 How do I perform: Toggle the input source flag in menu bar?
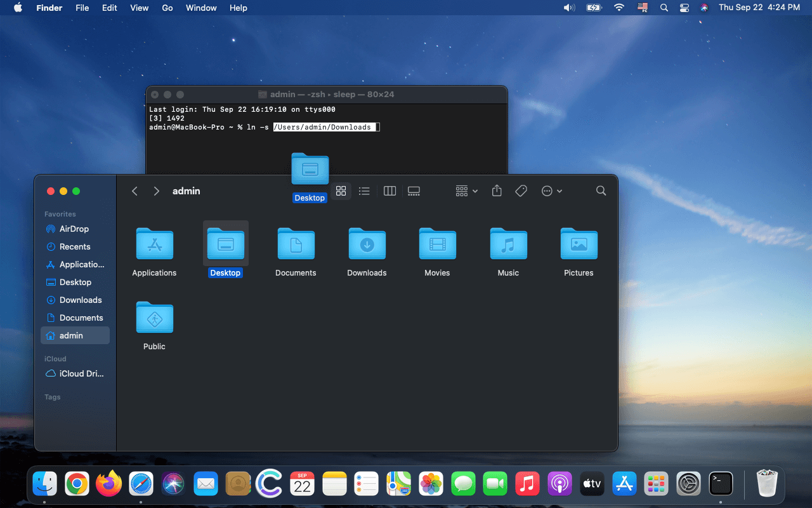tap(643, 8)
